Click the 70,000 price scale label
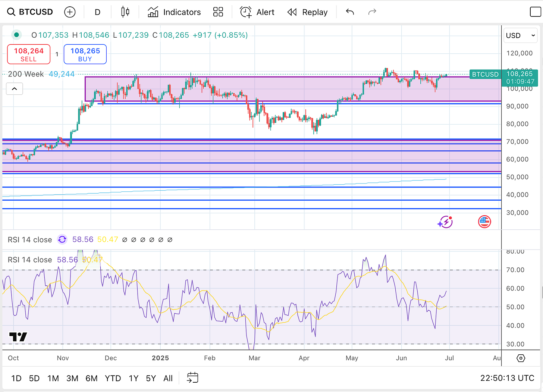The width and height of the screenshot is (543, 392). (x=517, y=142)
